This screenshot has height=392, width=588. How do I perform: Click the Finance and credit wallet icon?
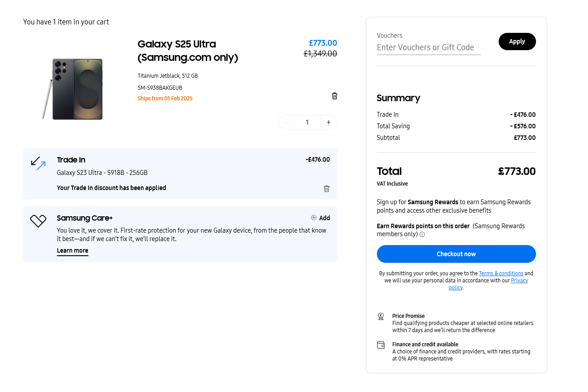(381, 345)
